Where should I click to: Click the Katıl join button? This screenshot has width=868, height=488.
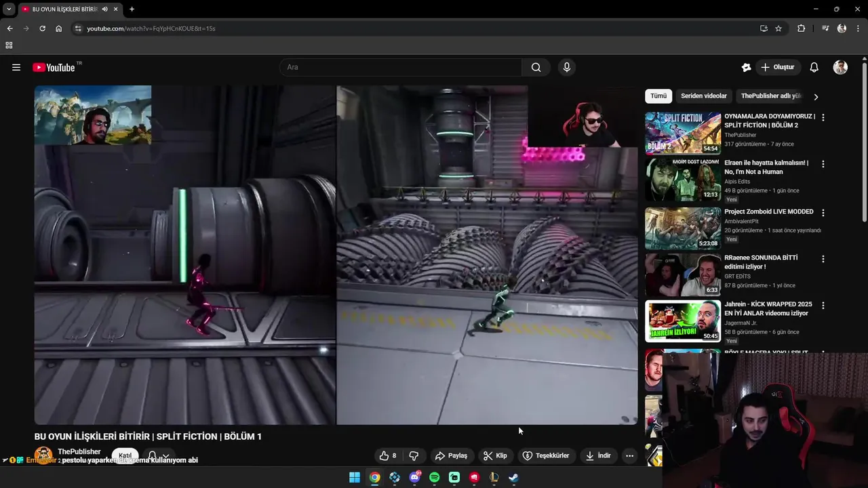(x=125, y=455)
